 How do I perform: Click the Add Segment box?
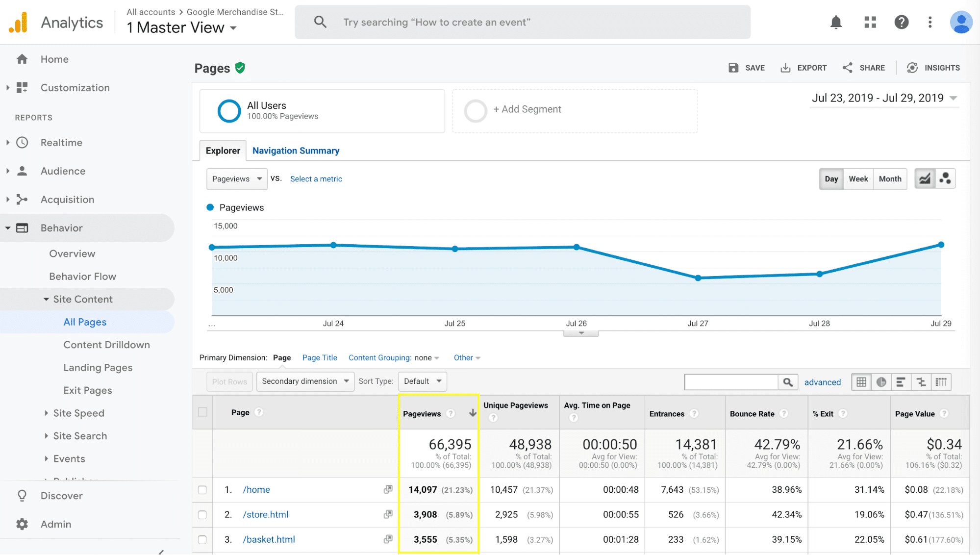(x=575, y=111)
